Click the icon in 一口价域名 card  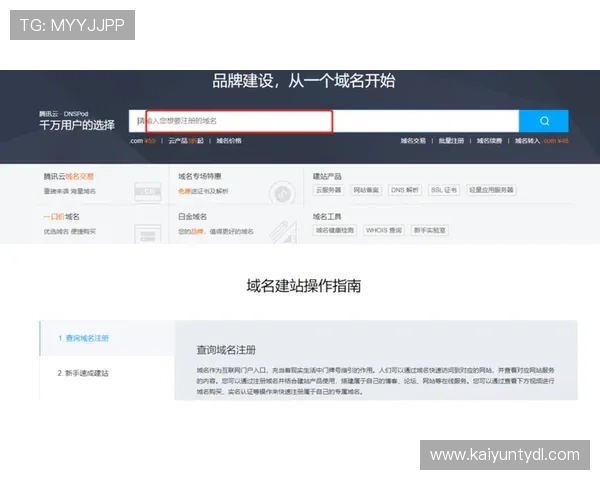click(148, 233)
